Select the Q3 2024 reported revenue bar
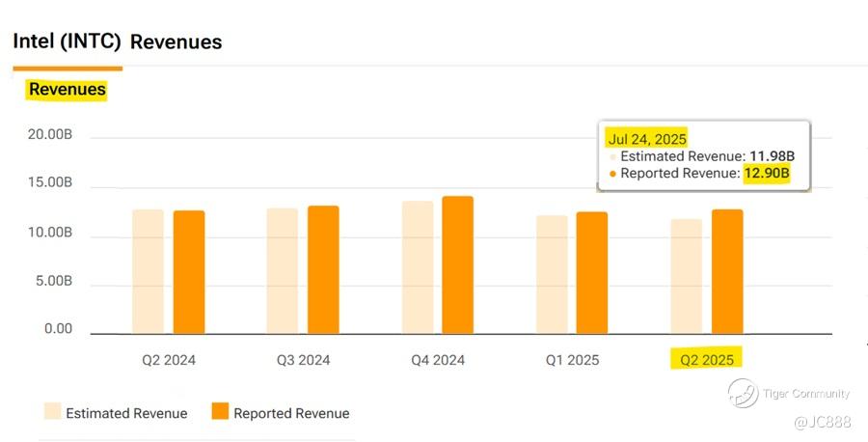The image size is (868, 442). click(x=323, y=270)
